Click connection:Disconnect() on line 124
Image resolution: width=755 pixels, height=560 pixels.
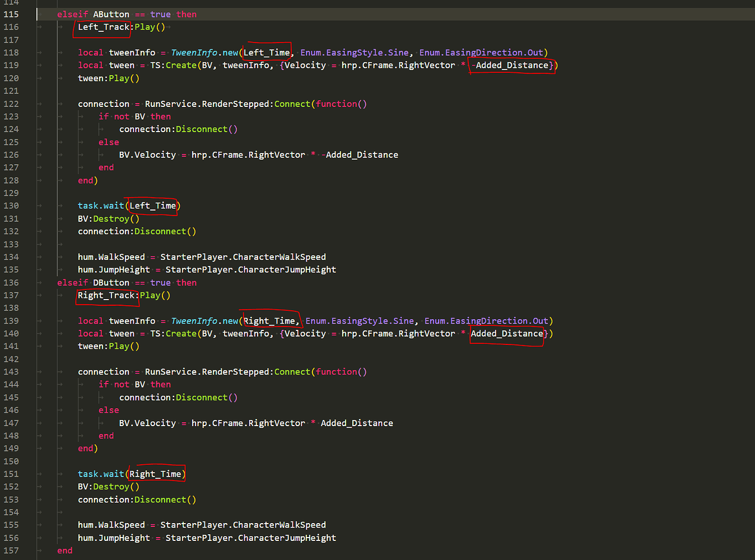178,129
